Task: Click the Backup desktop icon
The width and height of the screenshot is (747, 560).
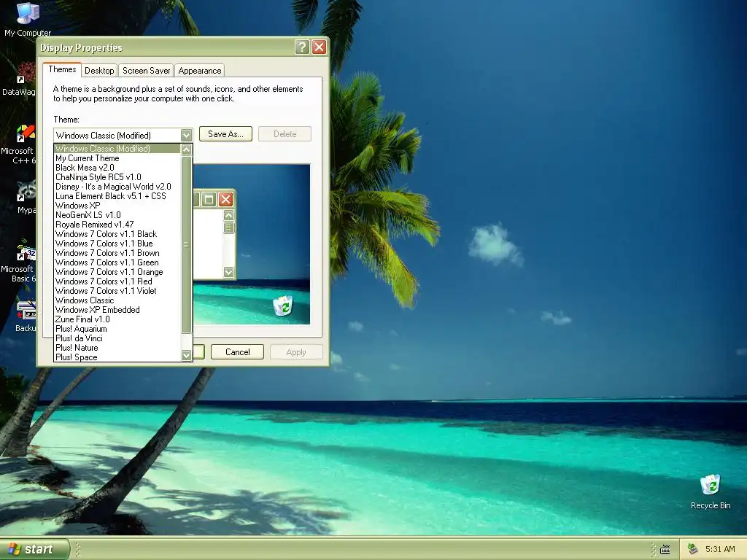Action: point(25,315)
